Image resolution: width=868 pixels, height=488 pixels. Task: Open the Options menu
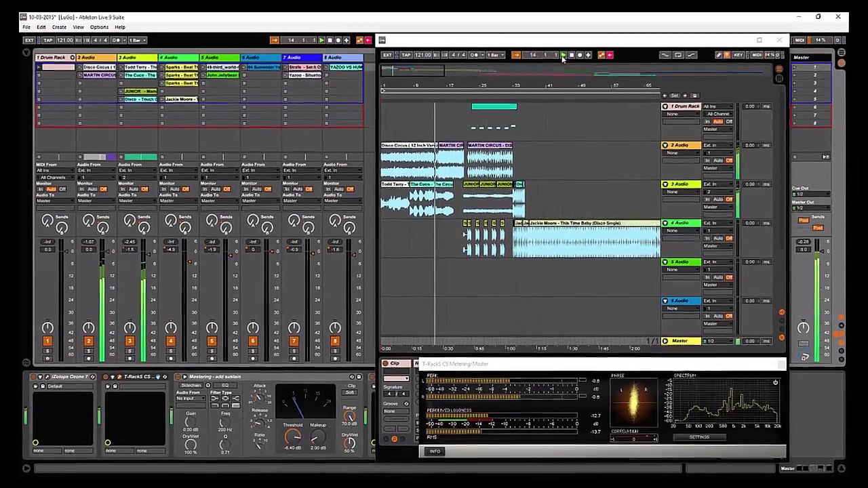[x=99, y=27]
